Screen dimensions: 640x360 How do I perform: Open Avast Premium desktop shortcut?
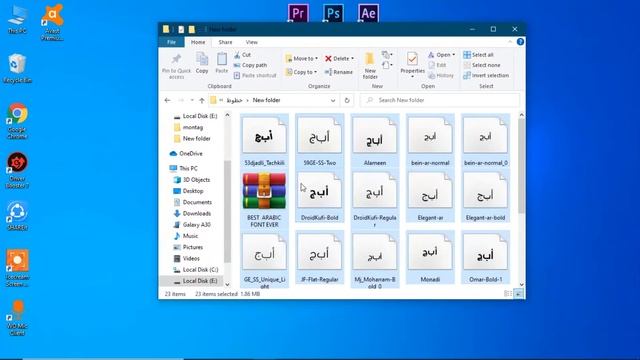52,22
